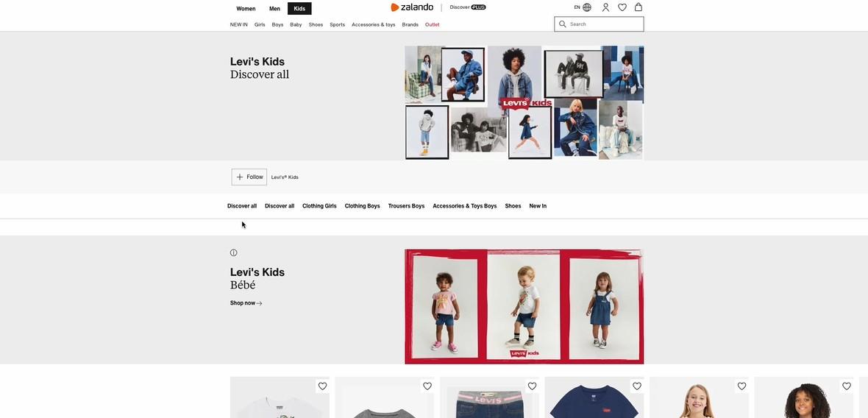Open the Levi's jeans product thumbnail
The height and width of the screenshot is (418, 868).
[x=489, y=397]
